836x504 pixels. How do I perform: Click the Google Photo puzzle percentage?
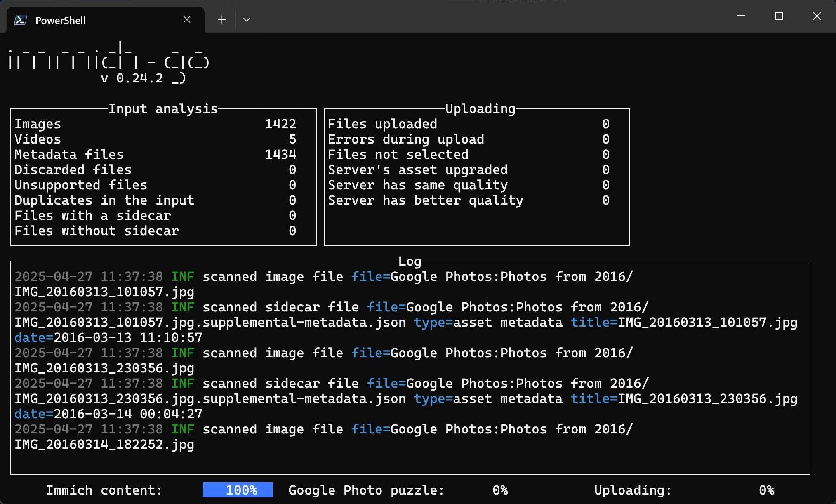(500, 490)
